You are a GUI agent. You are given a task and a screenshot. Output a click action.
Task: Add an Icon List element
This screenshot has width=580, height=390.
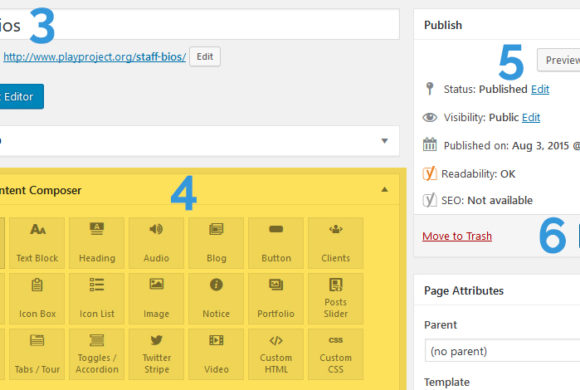tap(97, 299)
